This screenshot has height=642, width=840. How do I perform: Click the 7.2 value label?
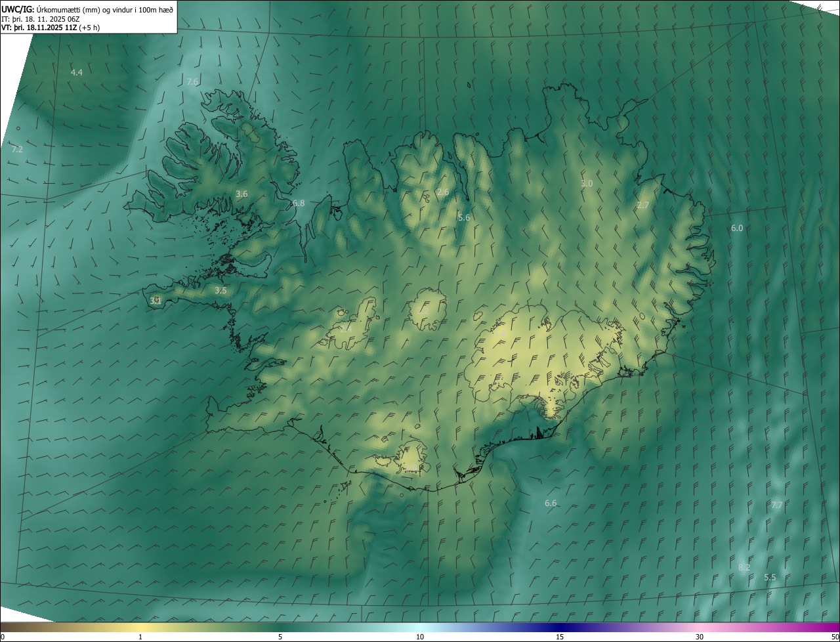[x=17, y=150]
